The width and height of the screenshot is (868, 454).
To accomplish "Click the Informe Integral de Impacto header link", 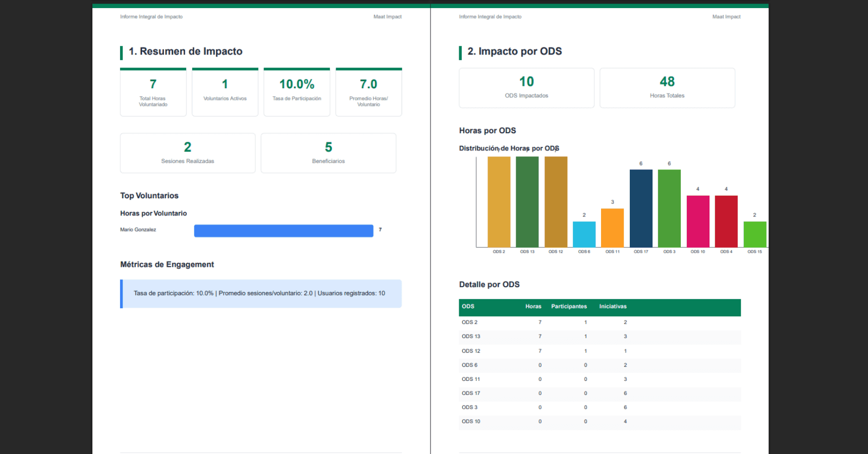I will tap(151, 16).
